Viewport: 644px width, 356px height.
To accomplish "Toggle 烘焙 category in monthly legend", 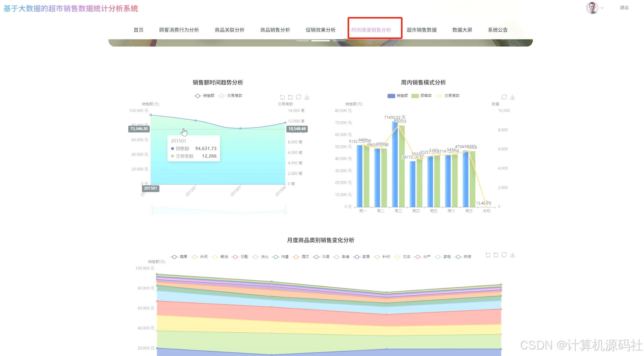I will (463, 257).
